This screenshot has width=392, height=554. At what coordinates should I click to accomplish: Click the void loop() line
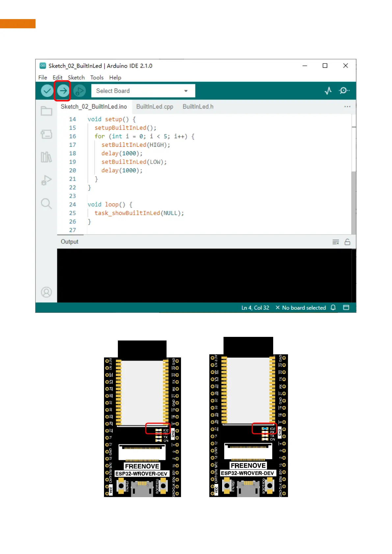110,205
